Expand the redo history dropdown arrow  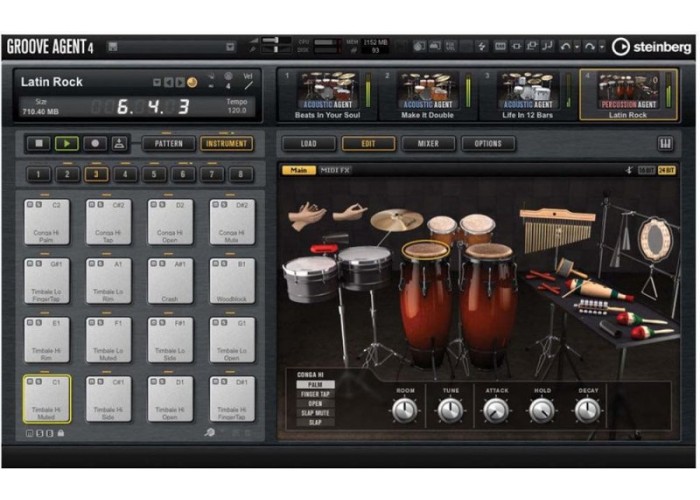click(602, 46)
